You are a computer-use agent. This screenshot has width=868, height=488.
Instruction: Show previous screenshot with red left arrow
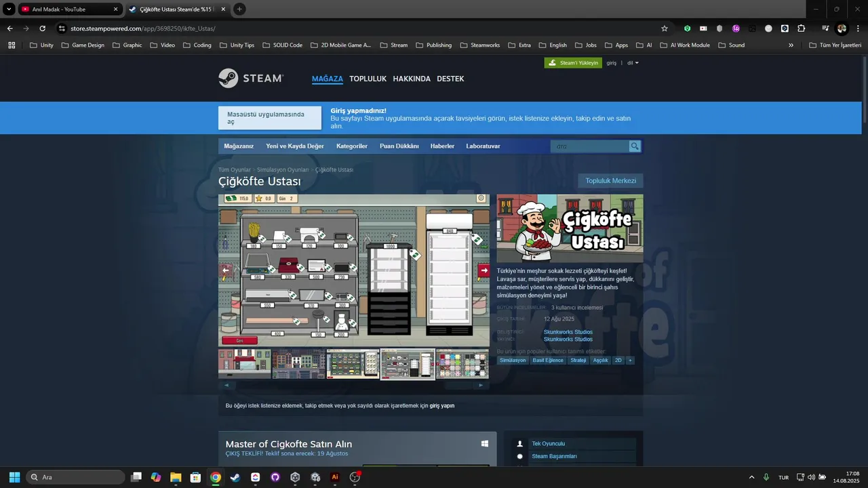[226, 270]
